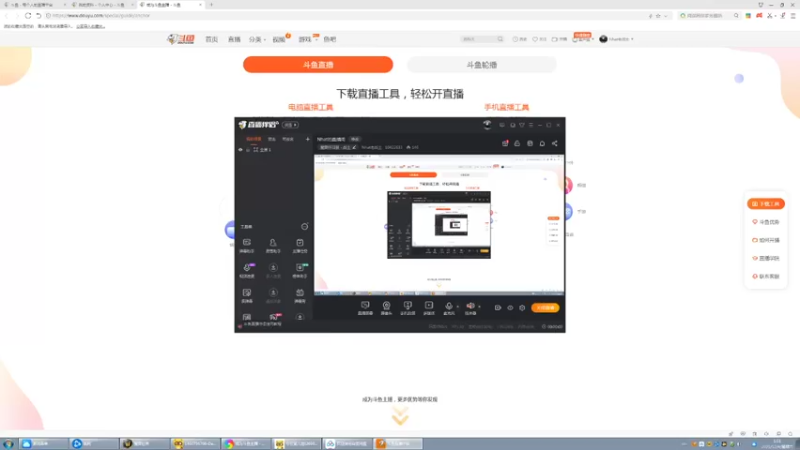Add a 摄像头 camera source
This screenshot has width=800, height=450.
(386, 308)
